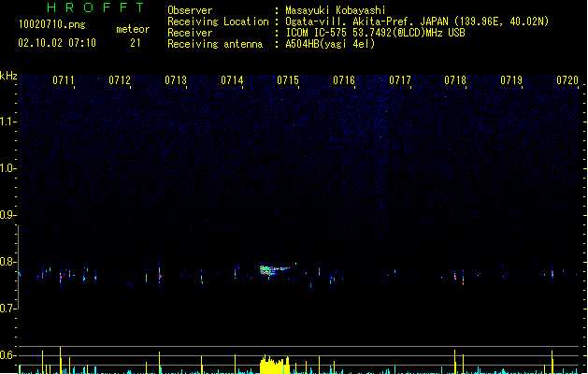Click the Receiving antenna label
Viewport: 588px width, 374px height.
pos(215,44)
